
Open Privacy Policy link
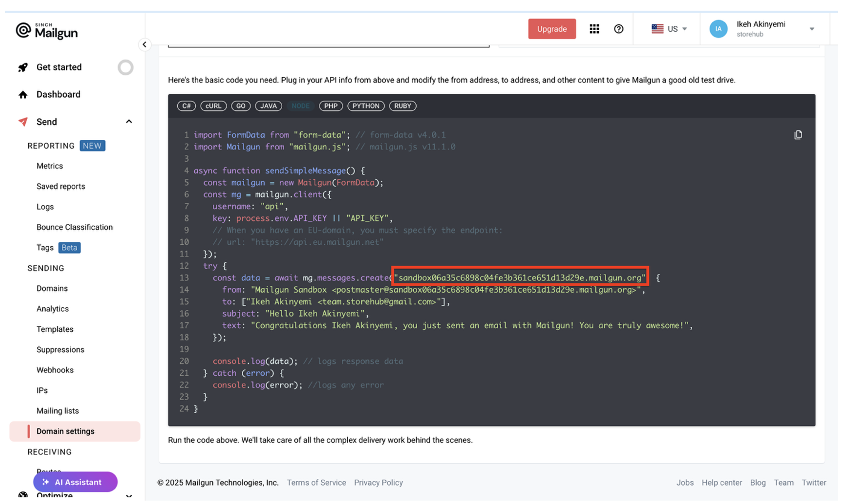[378, 483]
